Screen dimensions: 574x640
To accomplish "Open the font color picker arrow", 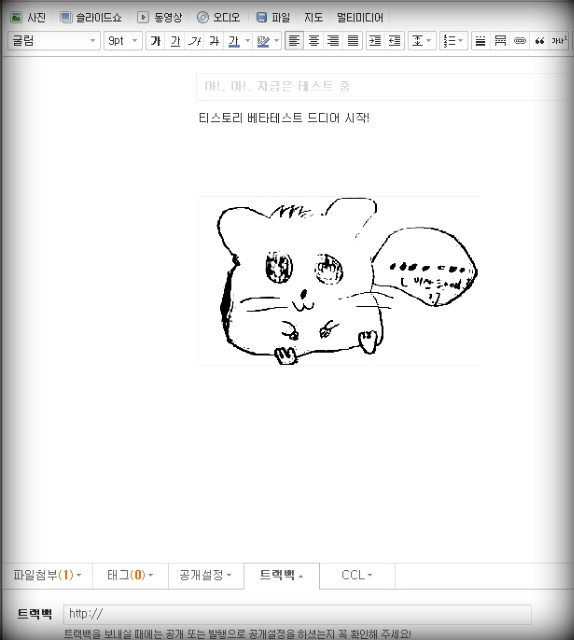I will point(247,41).
